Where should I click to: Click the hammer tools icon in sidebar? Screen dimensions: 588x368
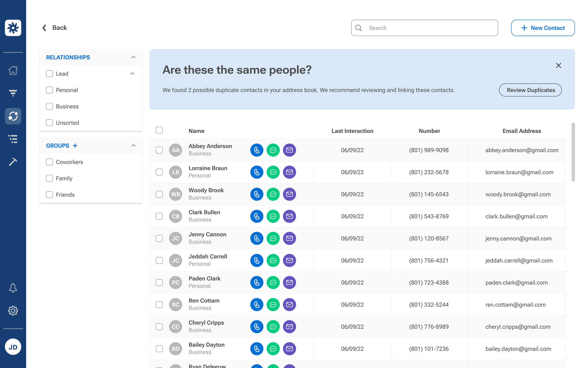[13, 162]
